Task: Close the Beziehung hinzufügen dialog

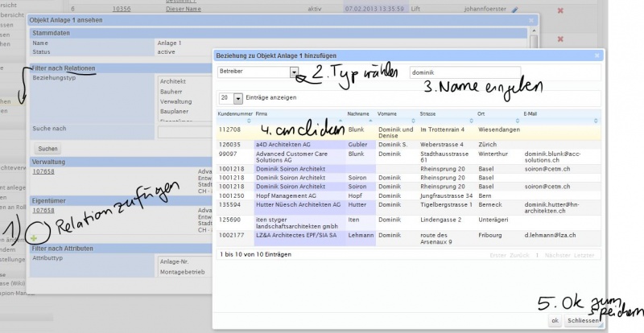Action: [597, 55]
